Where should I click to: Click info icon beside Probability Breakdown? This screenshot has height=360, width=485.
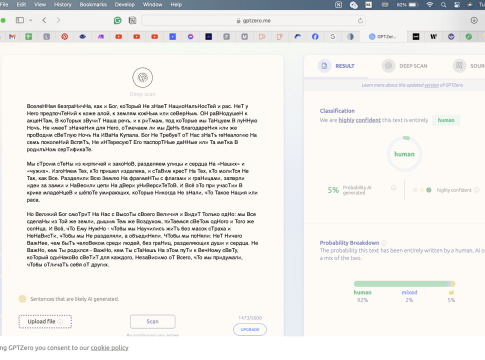click(x=384, y=243)
